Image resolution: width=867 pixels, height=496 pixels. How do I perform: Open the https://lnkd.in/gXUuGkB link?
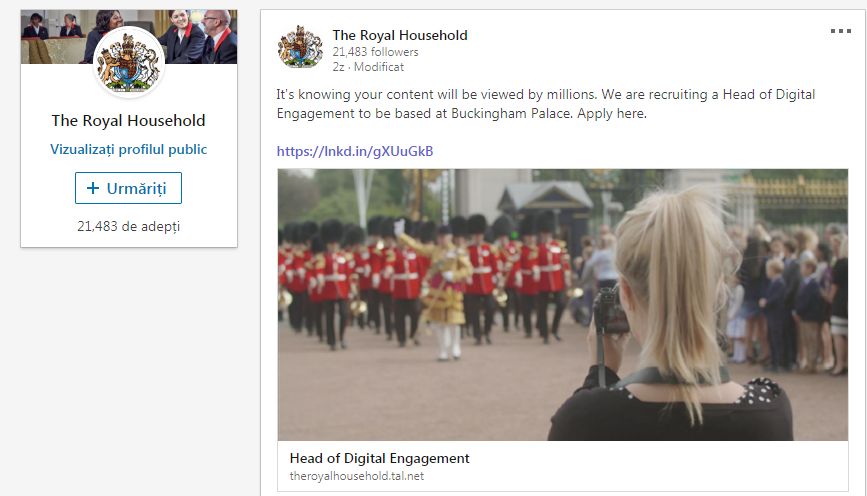click(355, 151)
